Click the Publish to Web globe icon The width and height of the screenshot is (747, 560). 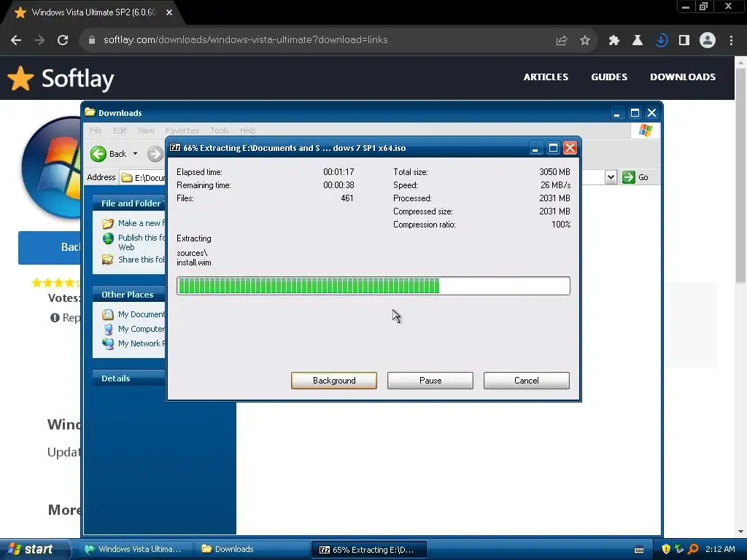(x=108, y=238)
